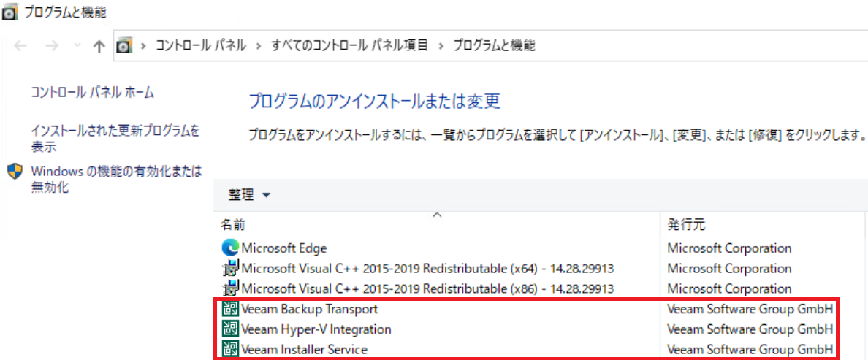Open コントロール パネル ホーム link
Image resolution: width=868 pixels, height=360 pixels.
tap(93, 93)
